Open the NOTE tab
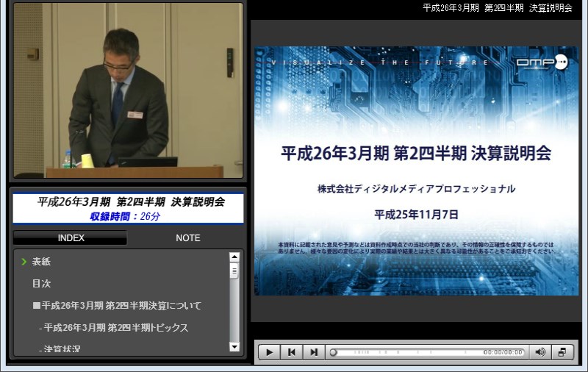The image size is (588, 372). click(188, 237)
